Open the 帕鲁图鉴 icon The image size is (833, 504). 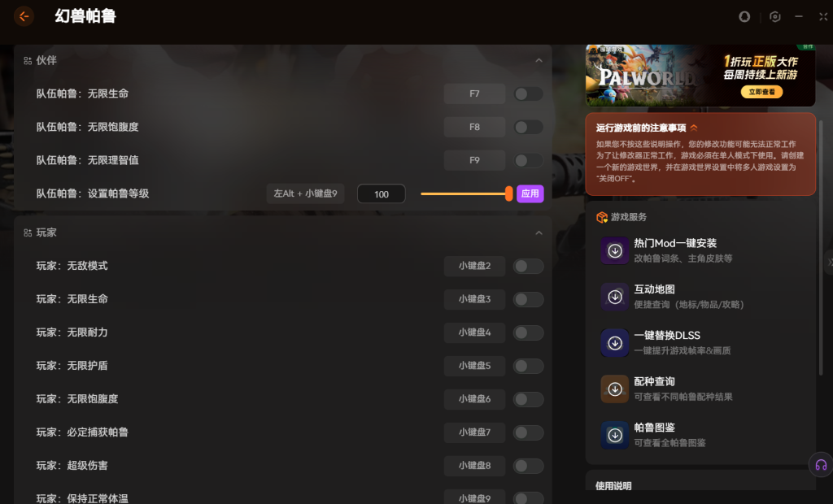point(615,435)
